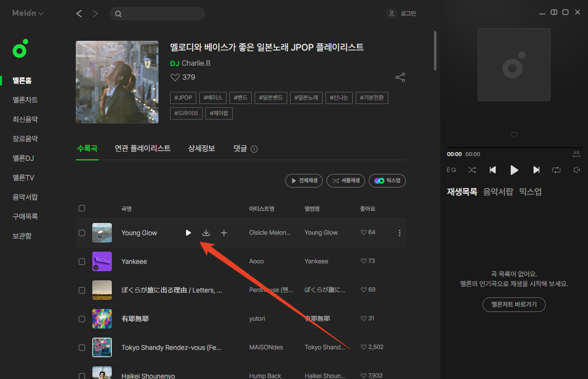The height and width of the screenshot is (379, 588).
Task: Click the 전체재생 play all button
Action: click(304, 180)
